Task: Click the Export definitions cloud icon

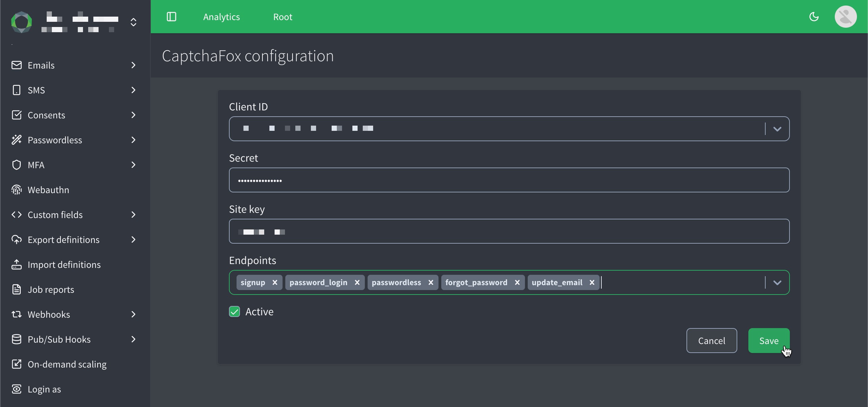Action: pos(17,239)
